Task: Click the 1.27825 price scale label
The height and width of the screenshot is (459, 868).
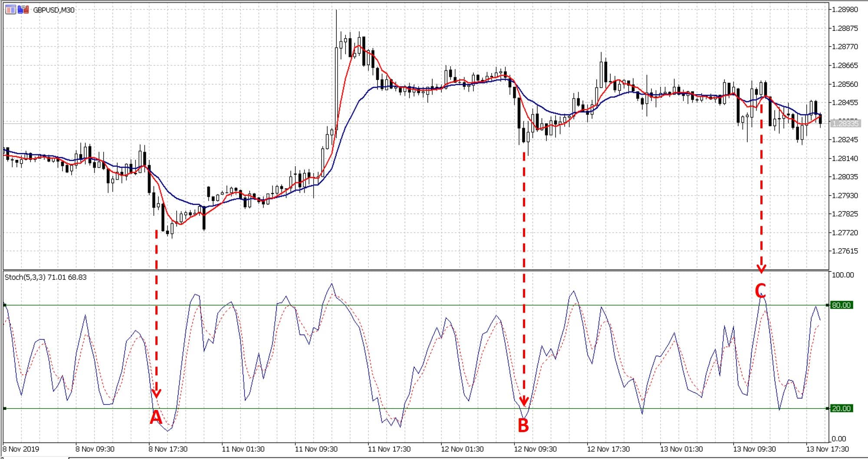Action: click(845, 214)
